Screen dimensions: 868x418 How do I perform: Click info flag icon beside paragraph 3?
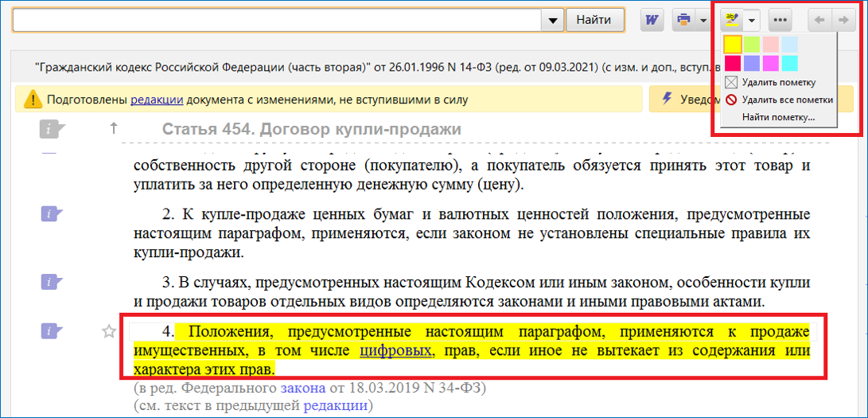52,283
